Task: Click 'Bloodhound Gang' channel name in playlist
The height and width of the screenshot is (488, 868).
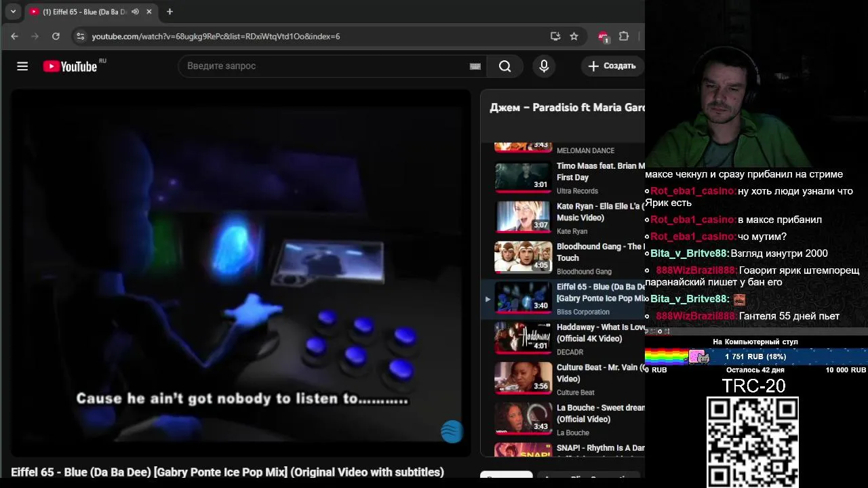Action: point(584,272)
